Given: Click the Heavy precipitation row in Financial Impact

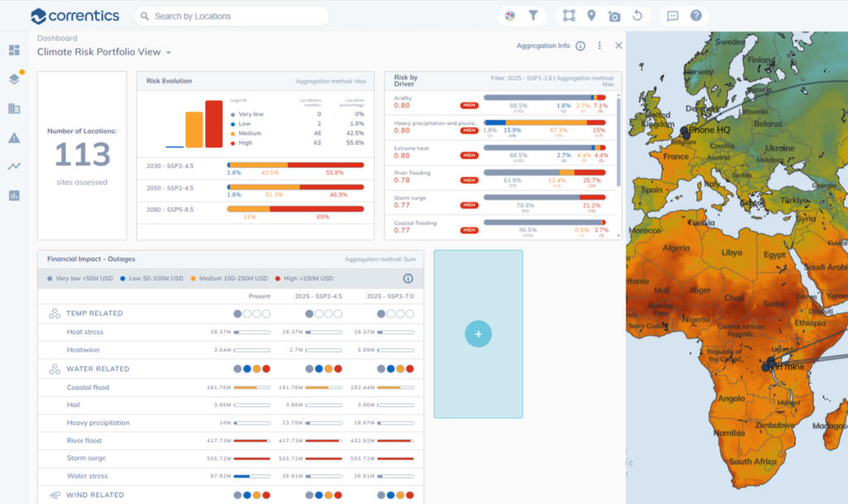Looking at the screenshot, I should tap(230, 423).
